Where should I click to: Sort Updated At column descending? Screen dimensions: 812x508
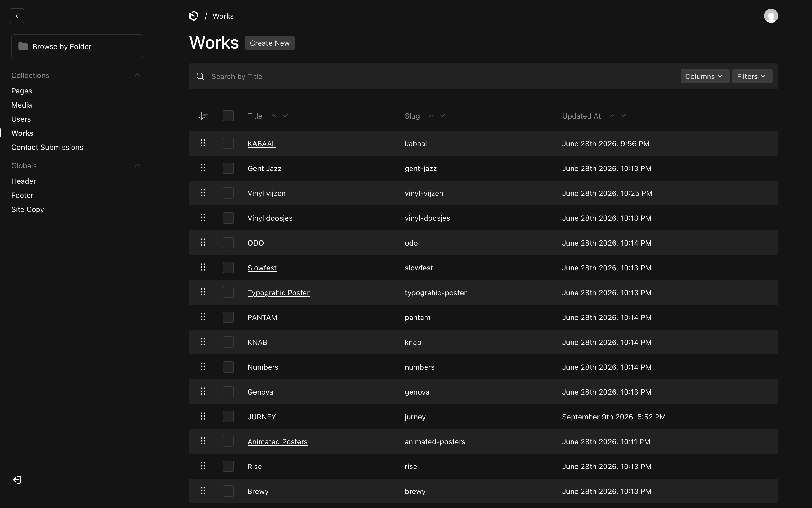pos(623,116)
